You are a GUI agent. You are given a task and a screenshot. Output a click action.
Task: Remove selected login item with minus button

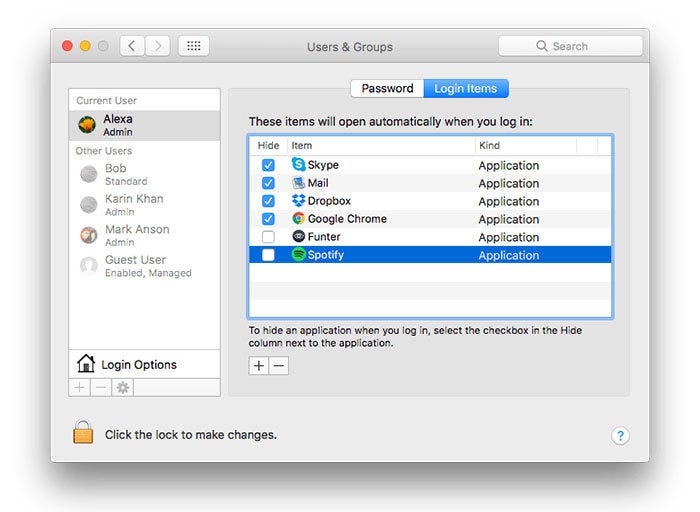pyautogui.click(x=279, y=366)
